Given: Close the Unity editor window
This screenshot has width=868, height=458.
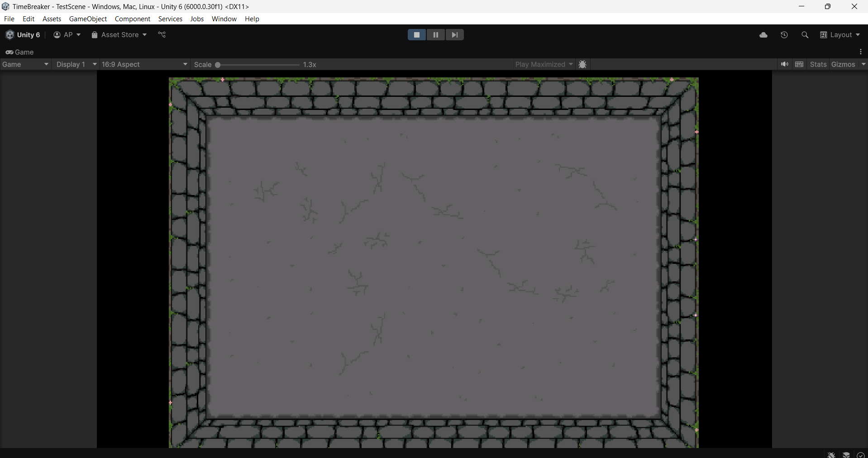Looking at the screenshot, I should 854,6.
